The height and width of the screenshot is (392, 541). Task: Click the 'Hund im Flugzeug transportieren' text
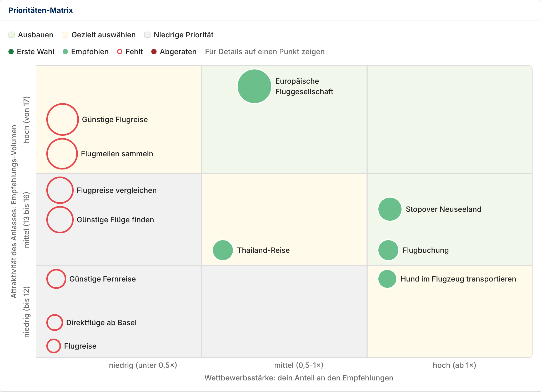point(458,279)
